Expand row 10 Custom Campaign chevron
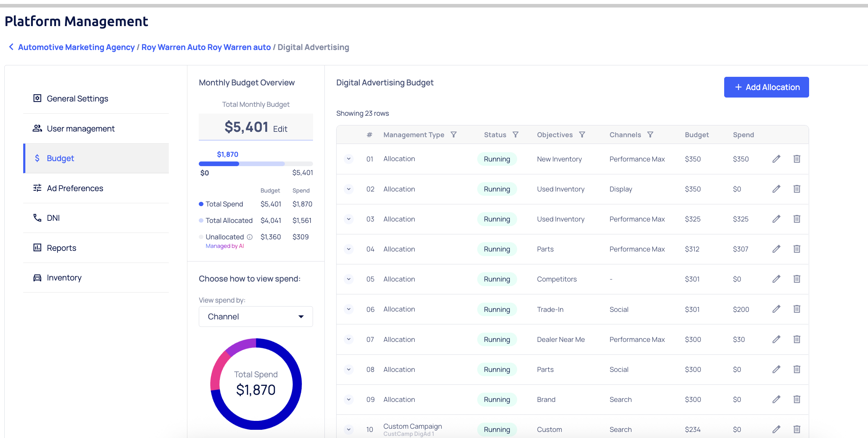 pyautogui.click(x=349, y=429)
